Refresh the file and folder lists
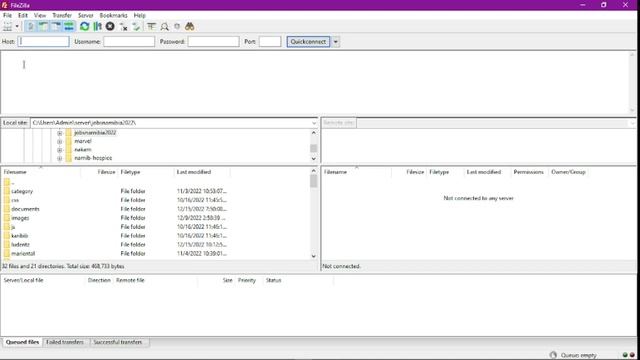Image resolution: width=640 pixels, height=360 pixels. pos(84,27)
